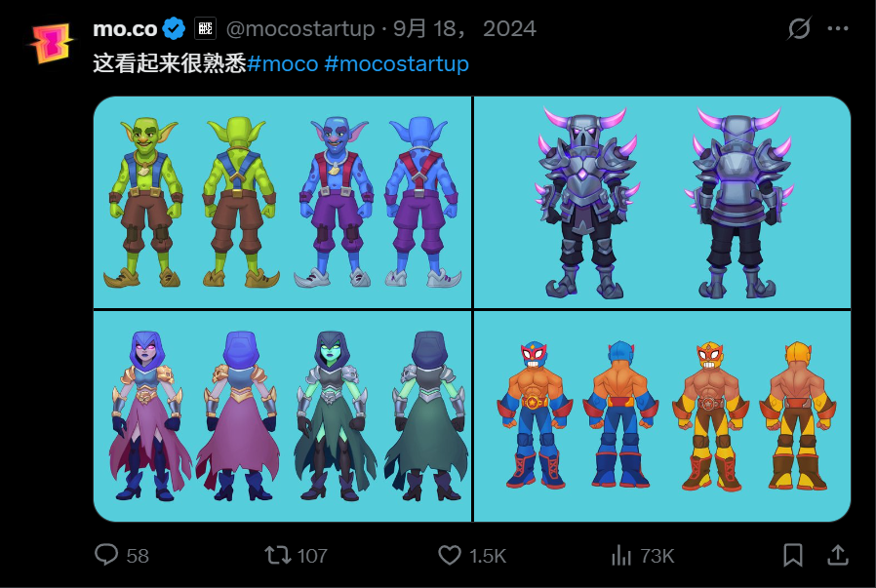876x588 pixels.
Task: Open the post's more options ellipsis
Action: tap(838, 28)
